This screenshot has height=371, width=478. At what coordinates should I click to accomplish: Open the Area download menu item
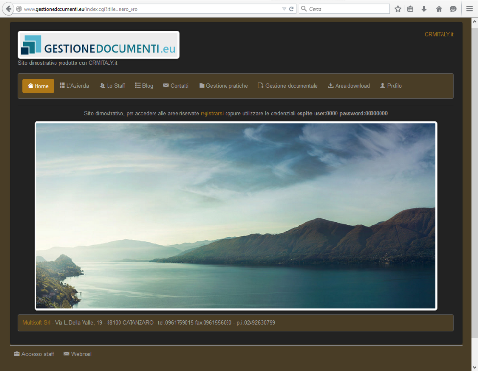pos(349,86)
